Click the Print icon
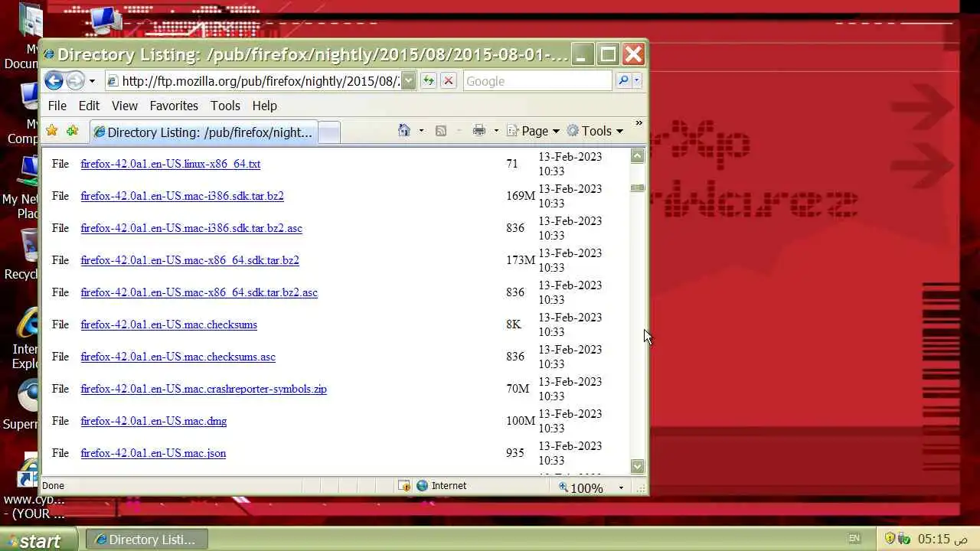The image size is (980, 551). pyautogui.click(x=479, y=131)
